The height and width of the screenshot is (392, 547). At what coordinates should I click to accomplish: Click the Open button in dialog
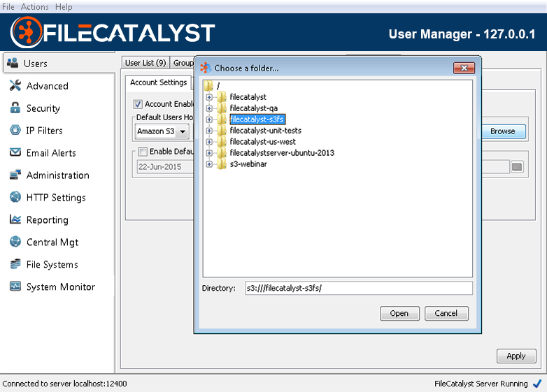tap(399, 313)
